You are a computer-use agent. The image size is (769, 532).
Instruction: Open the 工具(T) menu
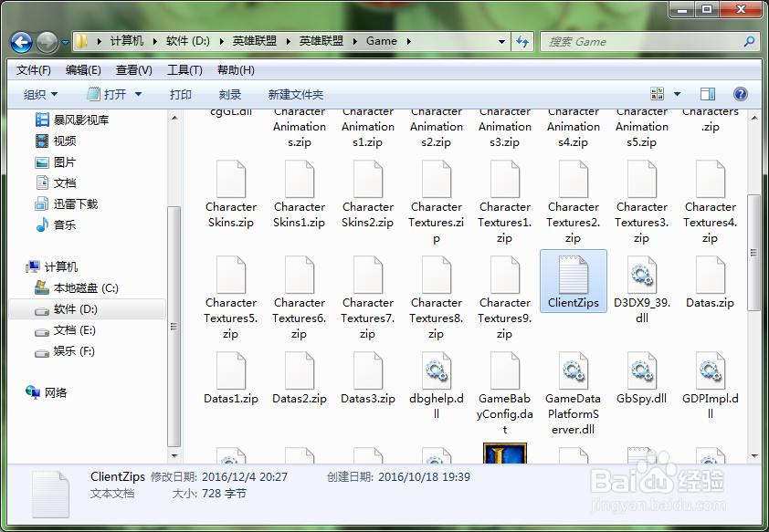tap(184, 70)
